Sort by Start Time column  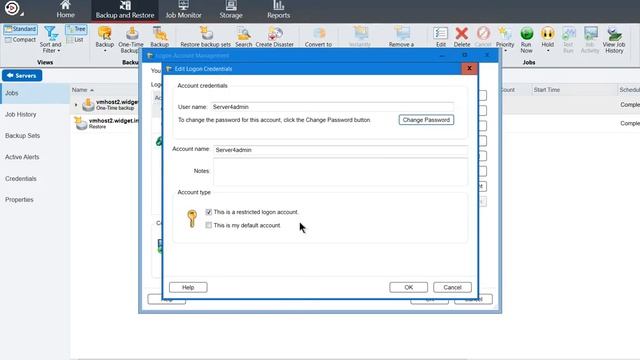tap(547, 90)
